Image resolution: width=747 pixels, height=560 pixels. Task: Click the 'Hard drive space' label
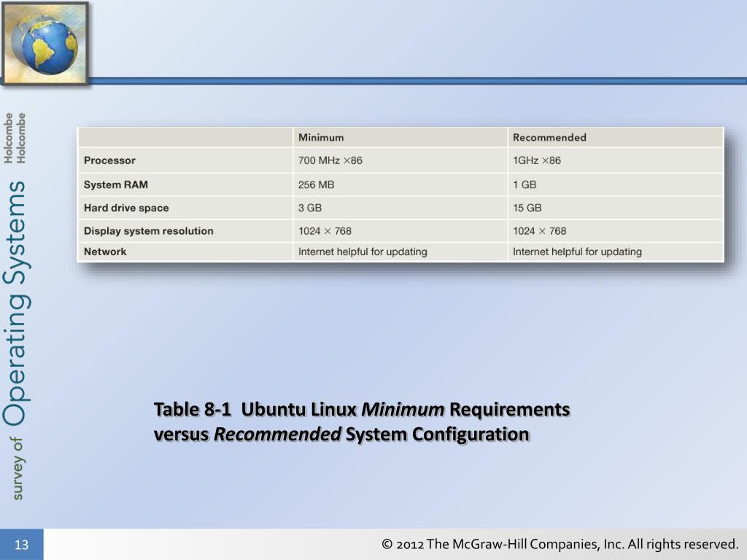pos(126,208)
